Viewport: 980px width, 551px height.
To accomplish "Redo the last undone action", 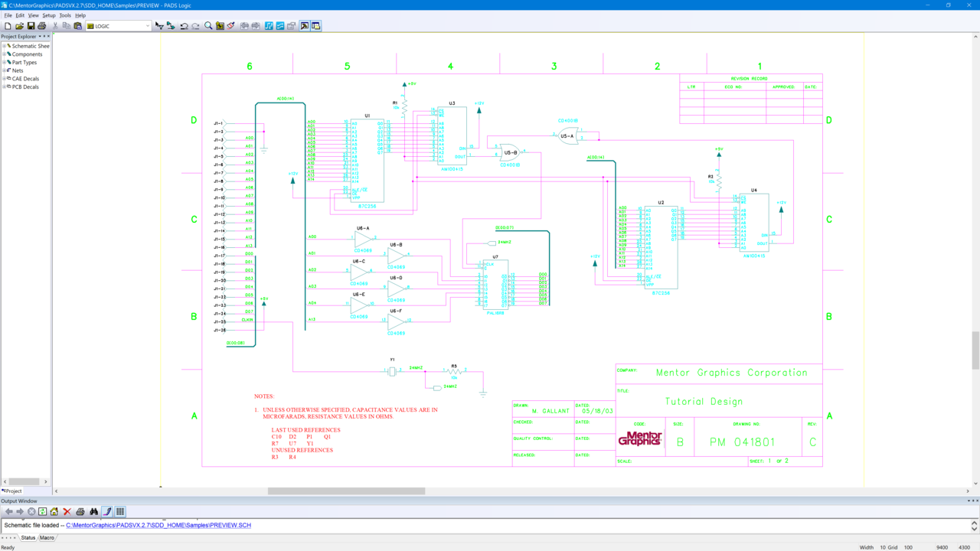I will 195,26.
